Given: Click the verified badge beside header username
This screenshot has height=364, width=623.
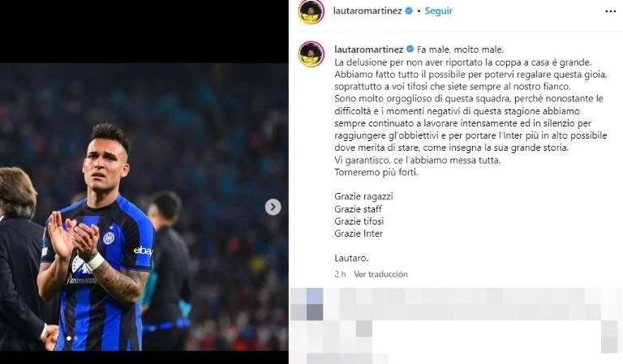Looking at the screenshot, I should (x=409, y=11).
